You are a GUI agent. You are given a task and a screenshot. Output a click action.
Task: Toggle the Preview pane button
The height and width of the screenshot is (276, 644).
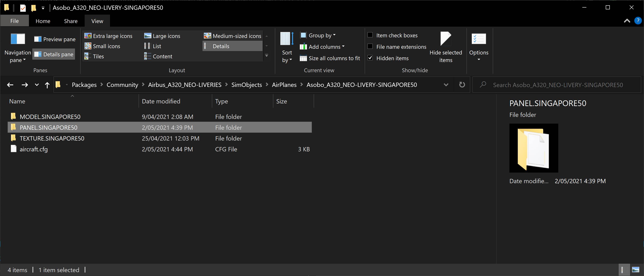click(x=55, y=39)
